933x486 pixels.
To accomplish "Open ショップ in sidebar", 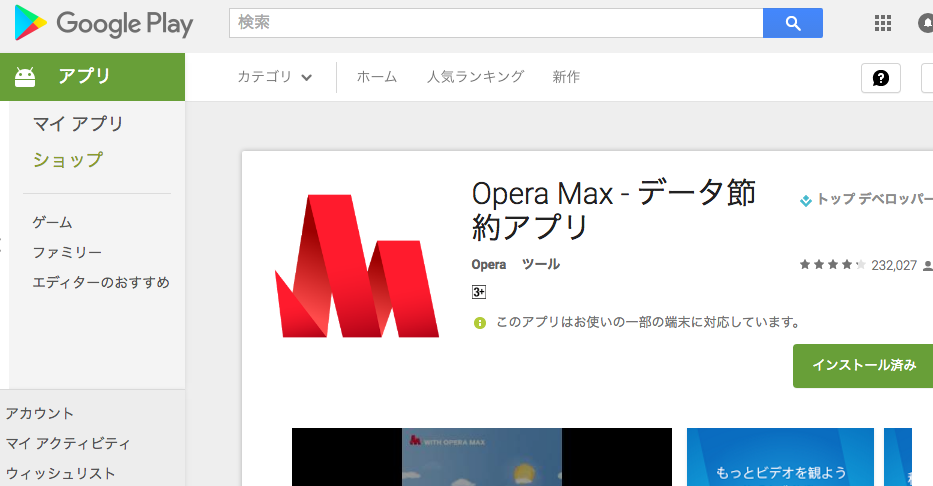I will coord(68,159).
